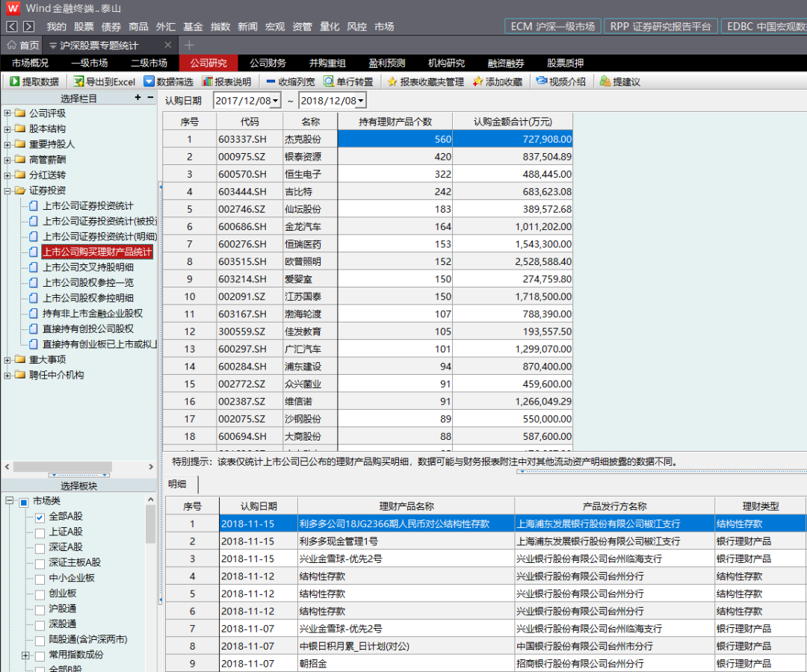Toggle the 创业板 checkbox
The image size is (807, 672).
coord(40,594)
